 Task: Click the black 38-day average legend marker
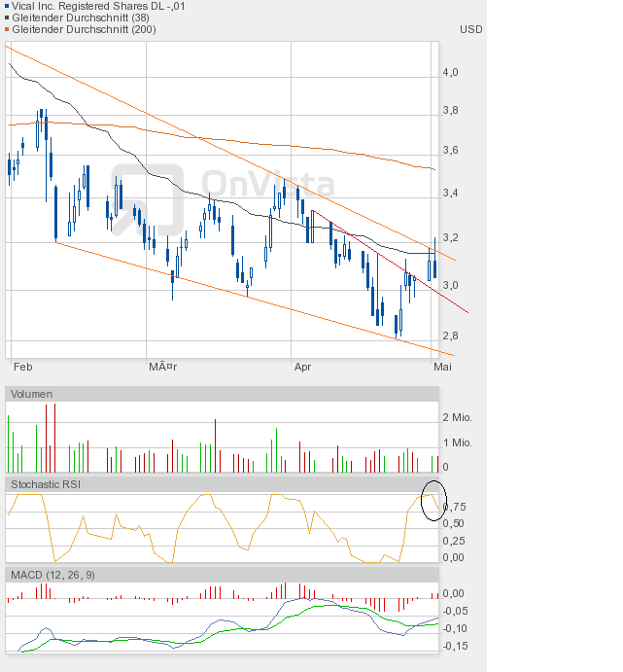7,18
